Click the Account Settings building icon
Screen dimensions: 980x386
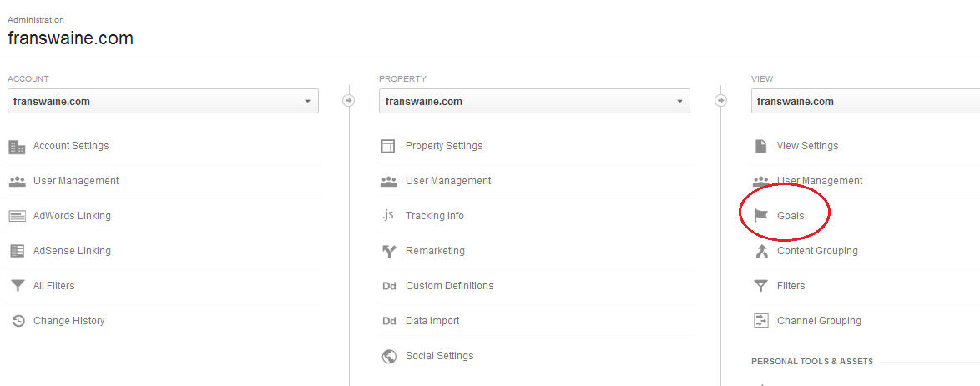(17, 147)
